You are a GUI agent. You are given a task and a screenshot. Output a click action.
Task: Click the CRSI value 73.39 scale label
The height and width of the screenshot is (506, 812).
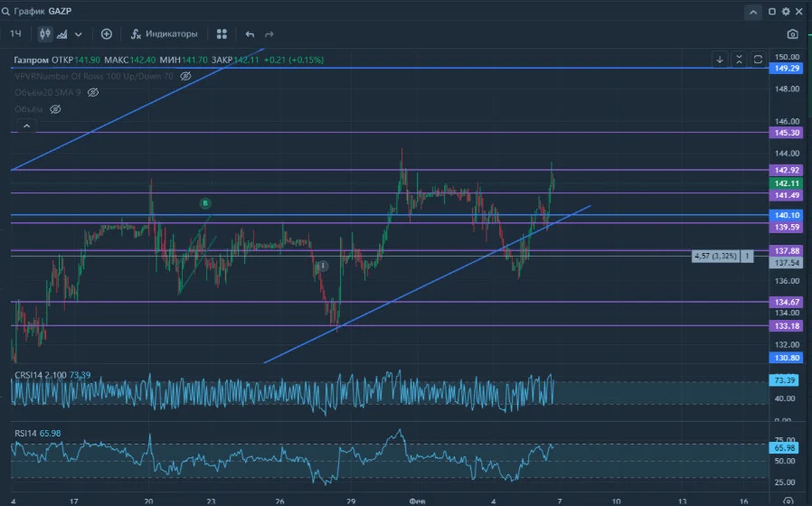click(785, 380)
